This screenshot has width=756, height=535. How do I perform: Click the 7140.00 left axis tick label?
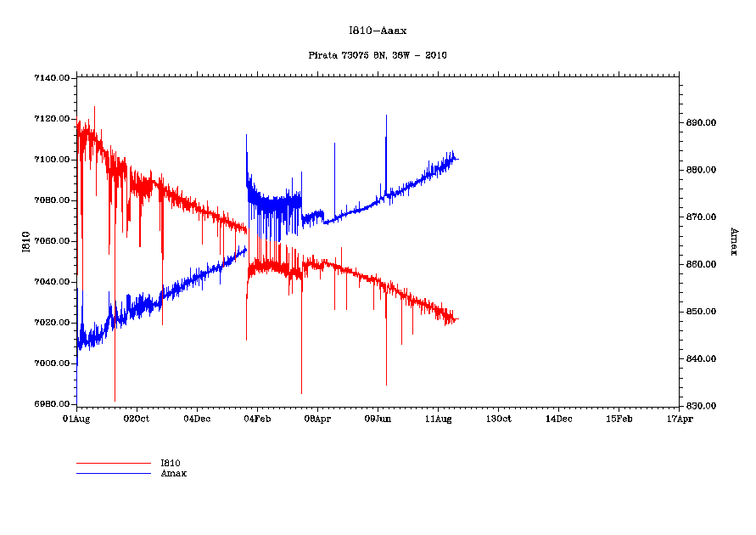coord(51,78)
